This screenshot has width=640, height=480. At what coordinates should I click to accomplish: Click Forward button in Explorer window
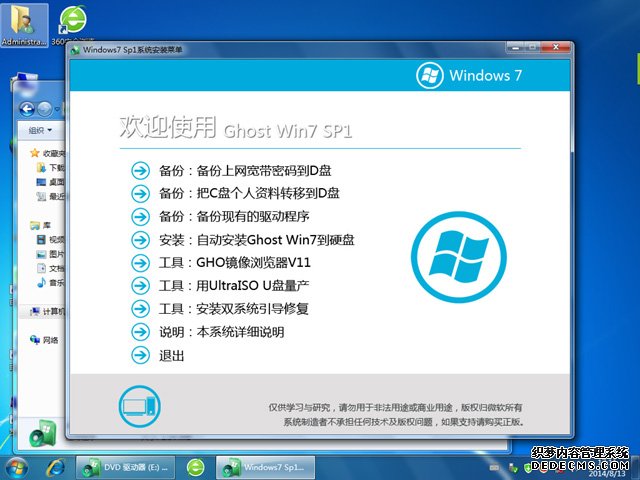(x=44, y=109)
